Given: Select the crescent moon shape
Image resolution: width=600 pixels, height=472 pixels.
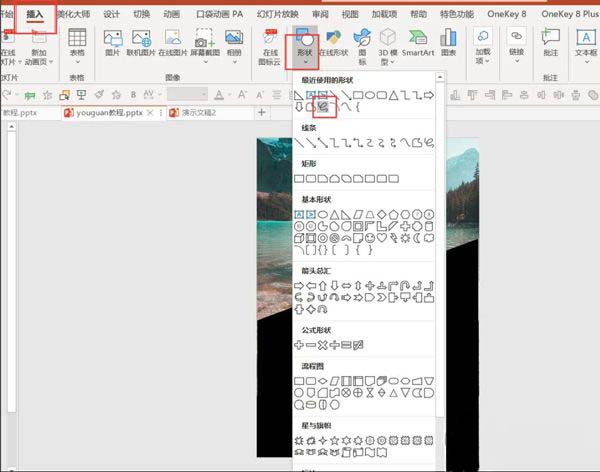Looking at the screenshot, I should coord(417,238).
